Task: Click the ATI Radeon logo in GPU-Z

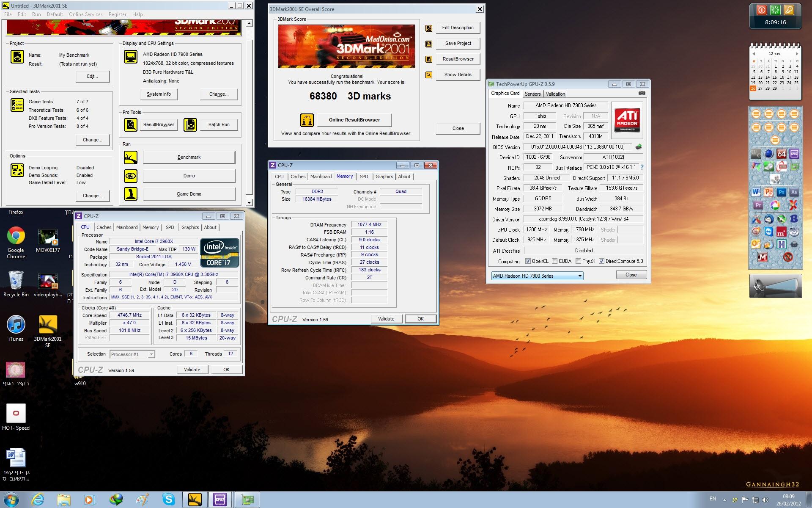Action: pyautogui.click(x=627, y=120)
